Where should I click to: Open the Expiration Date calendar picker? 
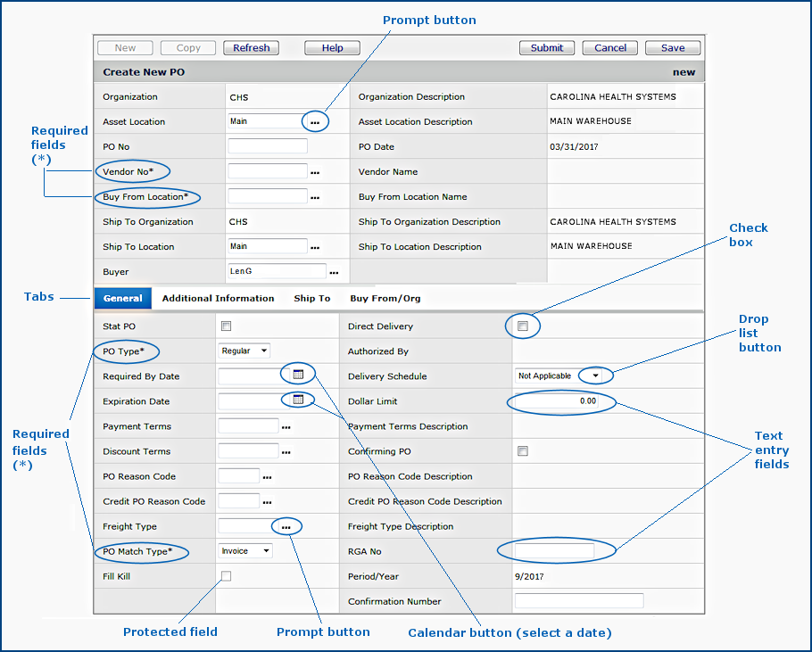(298, 400)
